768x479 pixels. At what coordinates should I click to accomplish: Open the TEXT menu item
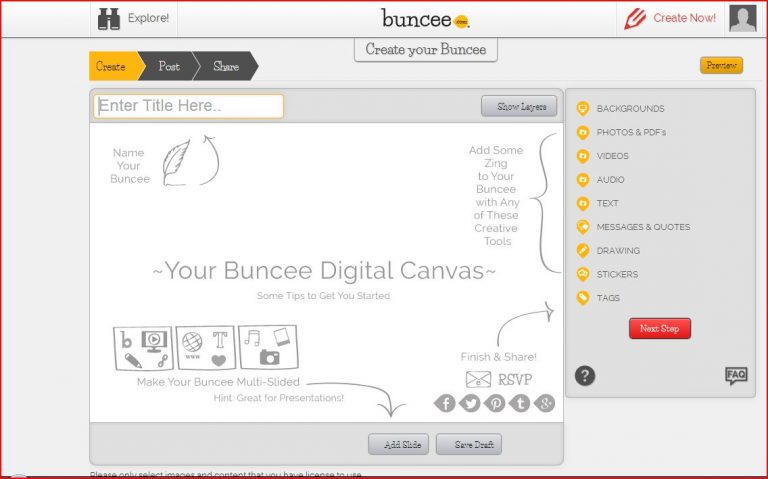607,203
